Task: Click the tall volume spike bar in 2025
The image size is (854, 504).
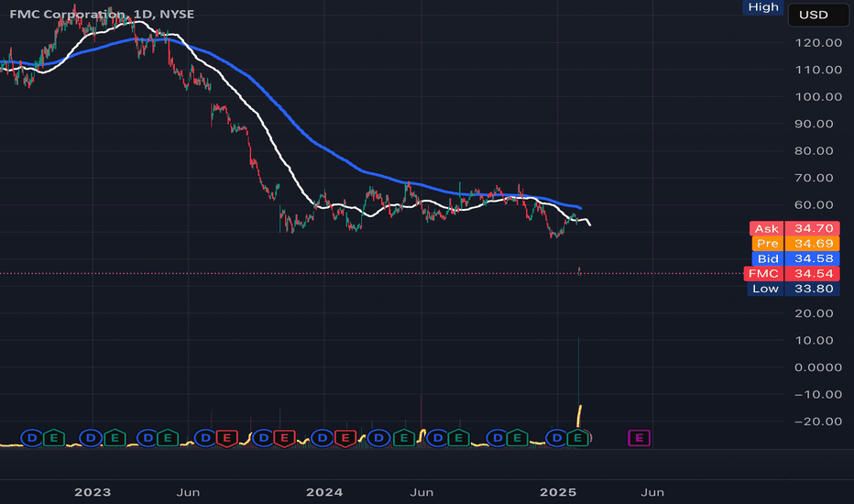Action: click(x=578, y=381)
